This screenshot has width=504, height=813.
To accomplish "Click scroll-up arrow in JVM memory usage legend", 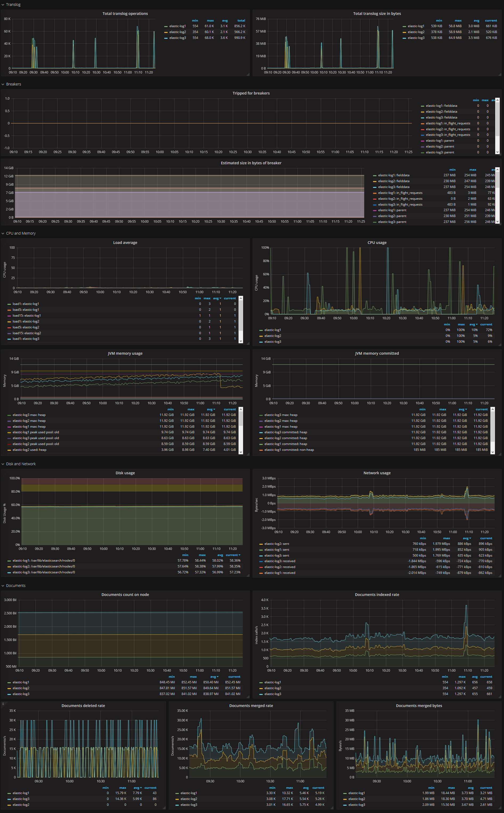I will click(x=241, y=409).
